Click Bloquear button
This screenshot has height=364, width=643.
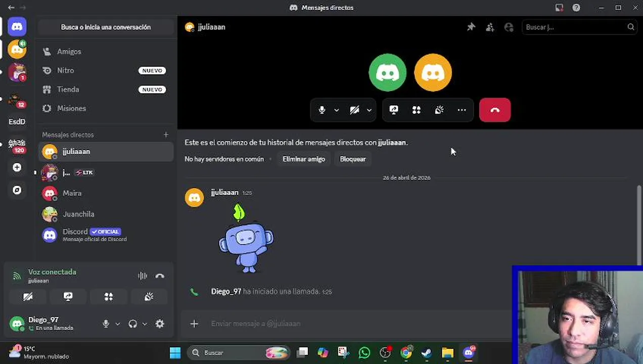[x=353, y=159]
